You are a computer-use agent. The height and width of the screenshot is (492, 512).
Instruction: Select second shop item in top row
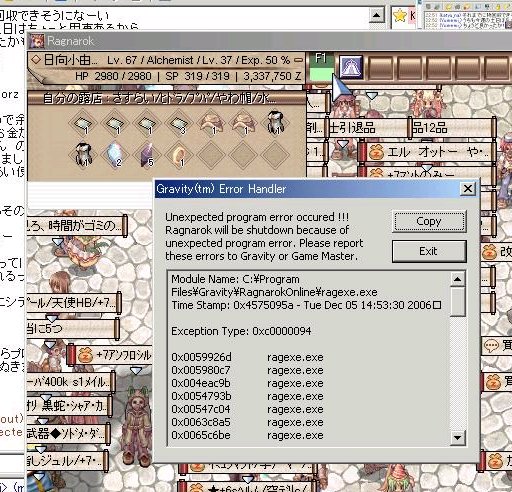115,124
